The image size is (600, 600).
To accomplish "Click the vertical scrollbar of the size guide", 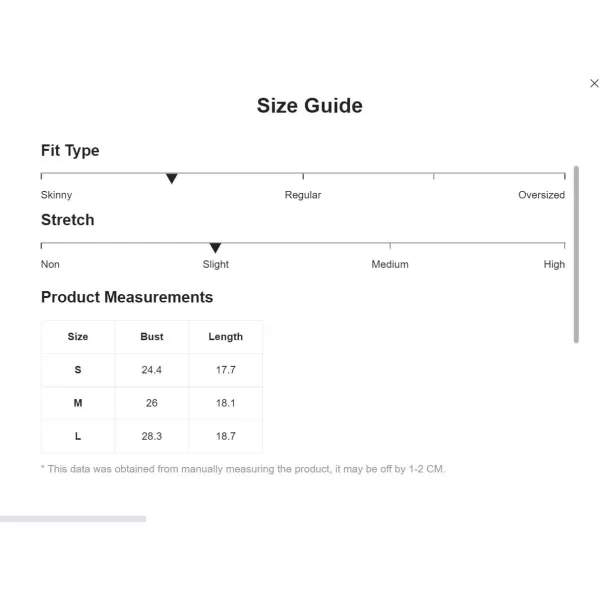I will [x=576, y=254].
